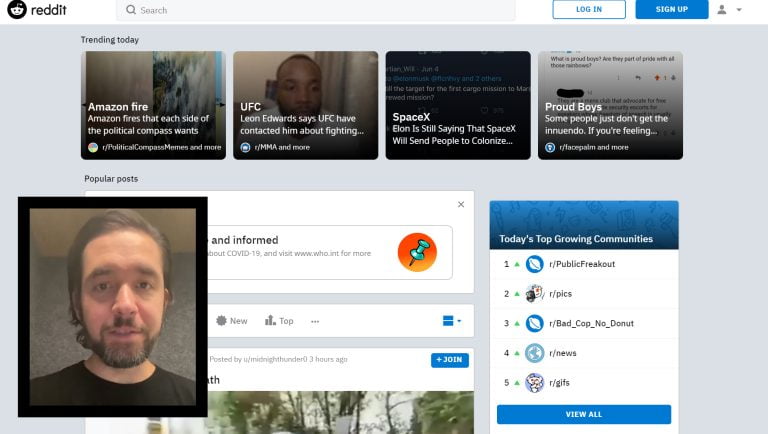Close the COVID-19 info banner
This screenshot has height=434, width=768.
pyautogui.click(x=461, y=204)
